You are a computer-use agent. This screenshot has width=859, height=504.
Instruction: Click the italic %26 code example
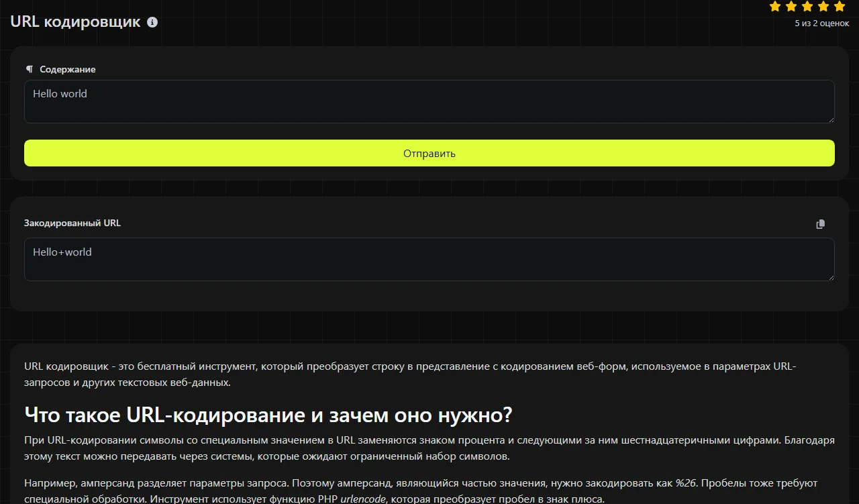click(x=685, y=483)
